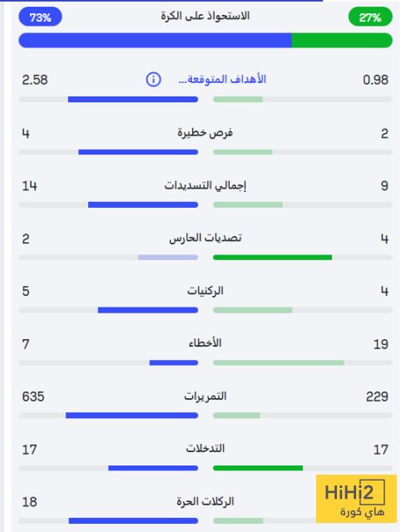The width and height of the screenshot is (406, 532).
Task: Click the HiHi2 هاي كورة logo
Action: (356, 499)
